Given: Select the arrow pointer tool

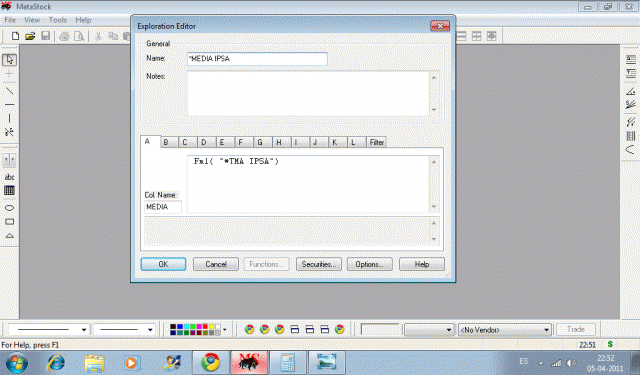Looking at the screenshot, I should point(9,60).
